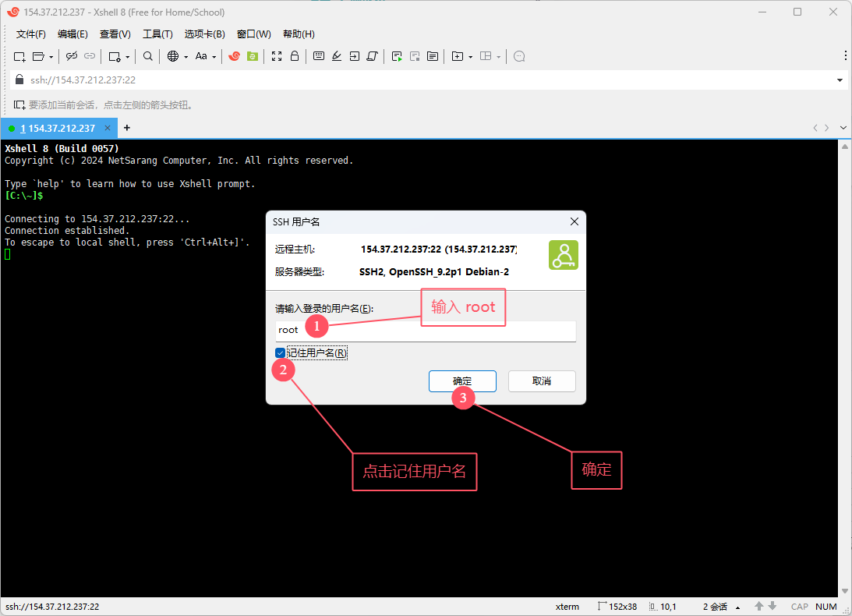Click the Disconnect broken-link icon
Image resolution: width=852 pixels, height=616 pixels.
71,56
